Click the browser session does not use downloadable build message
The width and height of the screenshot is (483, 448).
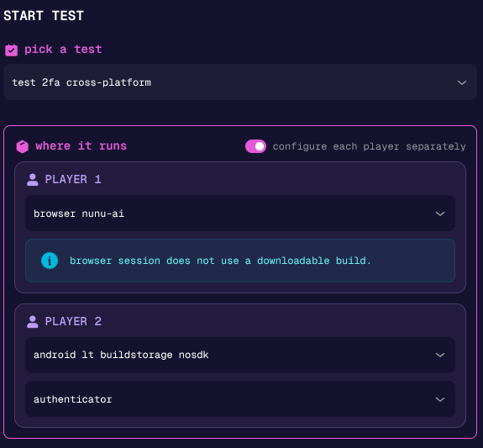click(220, 261)
